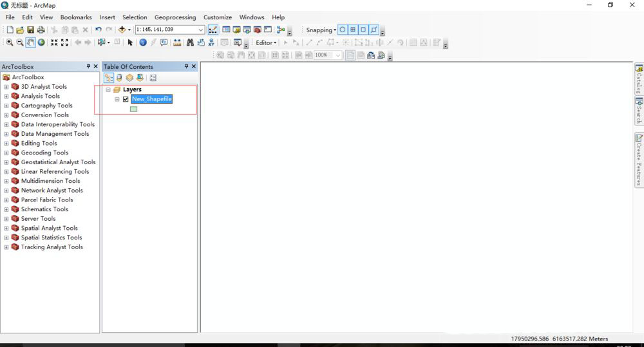This screenshot has width=644, height=347.
Task: Launch the ModelBuilder window
Action: pos(281,30)
